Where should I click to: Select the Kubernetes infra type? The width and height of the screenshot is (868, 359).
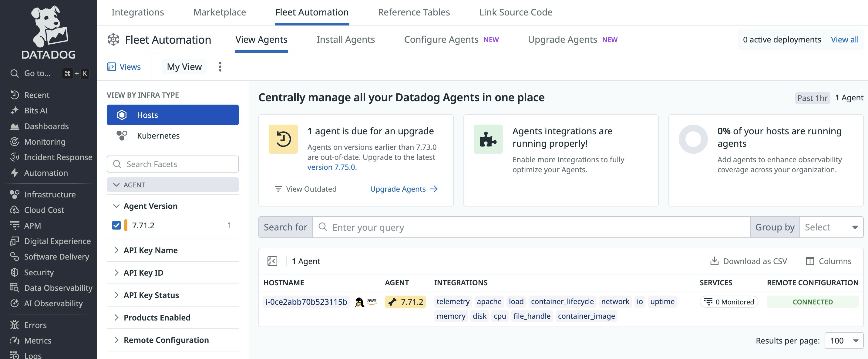[158, 136]
